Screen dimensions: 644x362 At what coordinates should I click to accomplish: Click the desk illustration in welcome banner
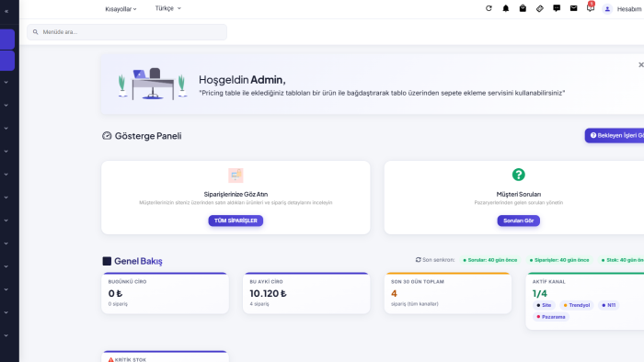153,84
